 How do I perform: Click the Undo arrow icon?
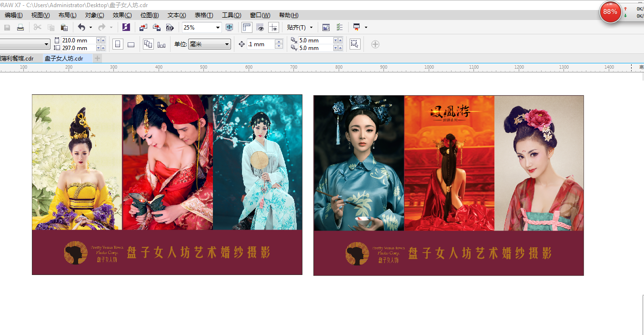pyautogui.click(x=81, y=28)
